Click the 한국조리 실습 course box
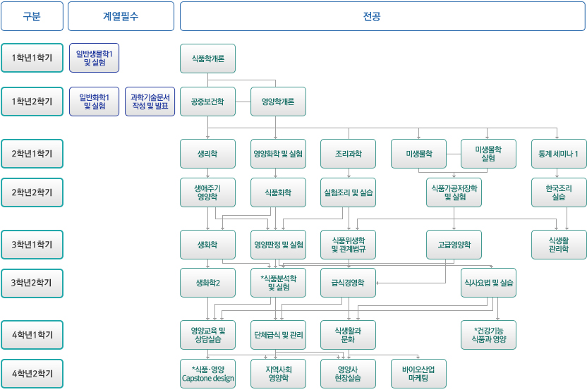This screenshot has width=587, height=392. [558, 192]
